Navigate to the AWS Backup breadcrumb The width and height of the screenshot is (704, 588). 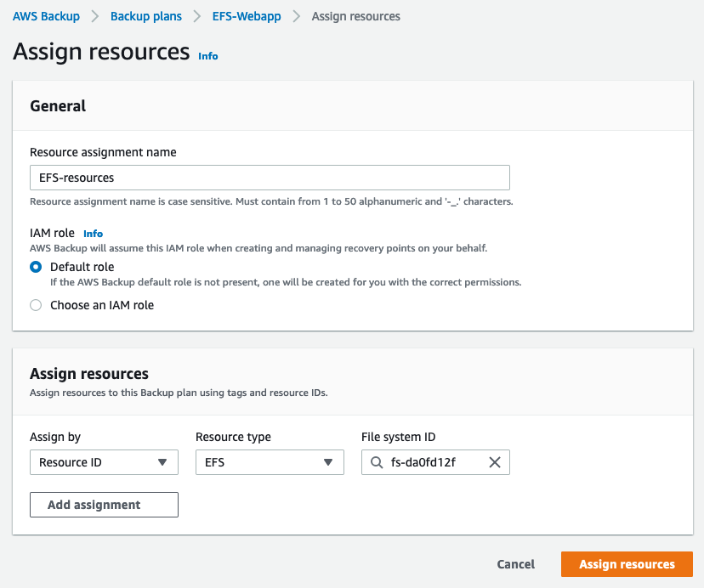(x=45, y=16)
